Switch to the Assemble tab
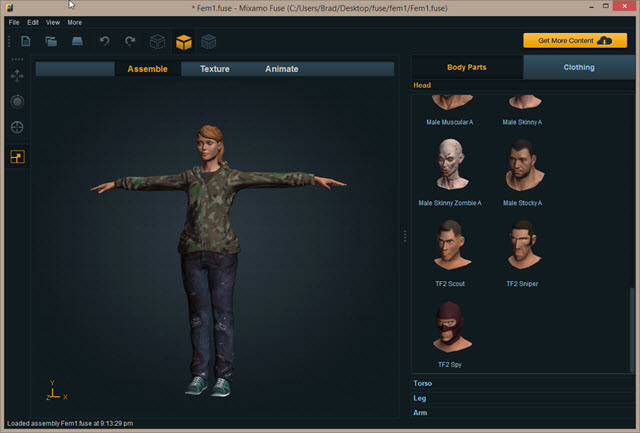The image size is (640, 433). click(x=147, y=69)
